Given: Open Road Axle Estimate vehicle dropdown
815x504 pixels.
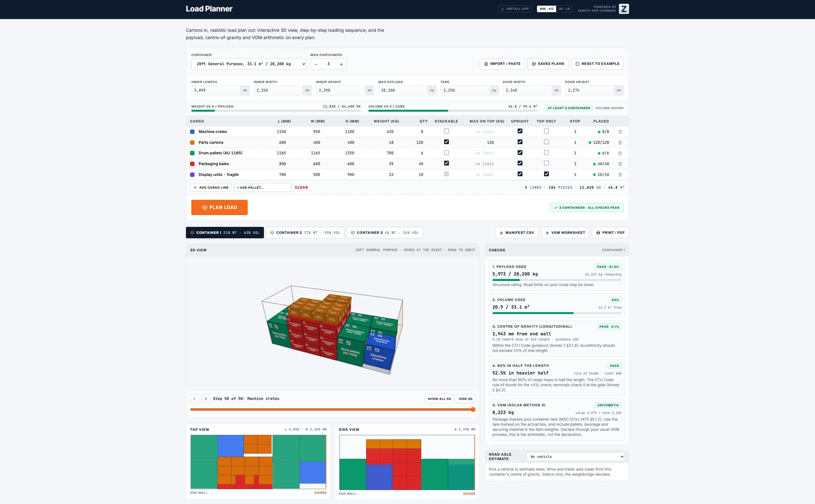Looking at the screenshot, I should coord(575,457).
